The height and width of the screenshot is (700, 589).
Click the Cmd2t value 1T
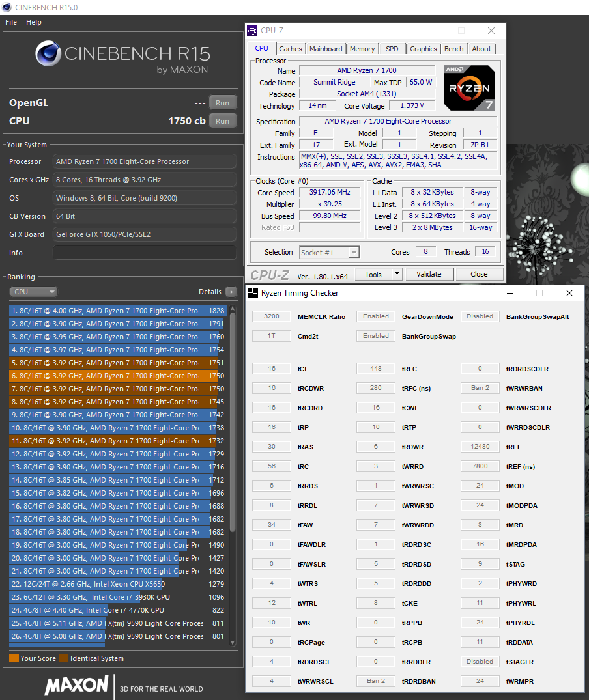[x=272, y=336]
